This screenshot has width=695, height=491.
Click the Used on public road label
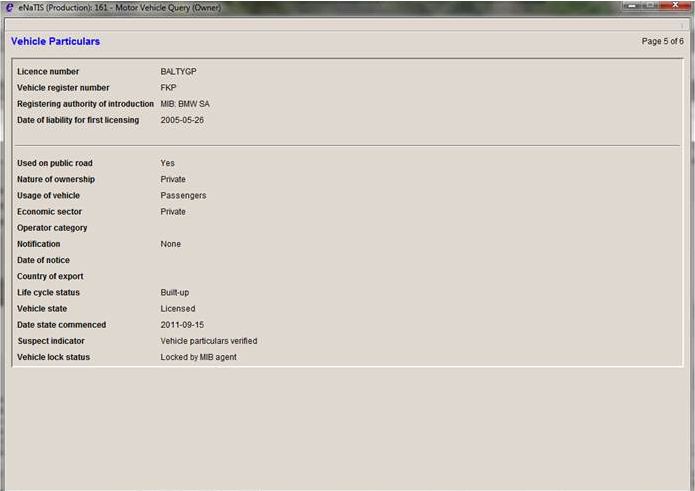(x=55, y=163)
